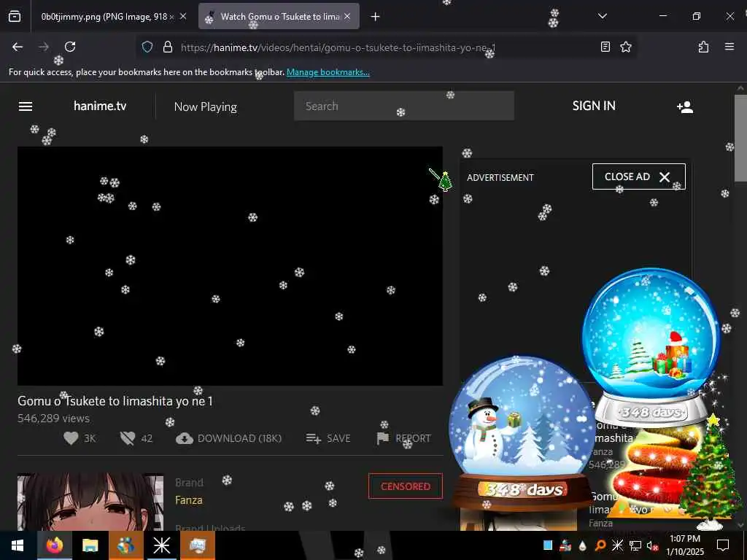The image size is (747, 560).
Task: Click the Manage bookmarks link
Action: (x=328, y=72)
